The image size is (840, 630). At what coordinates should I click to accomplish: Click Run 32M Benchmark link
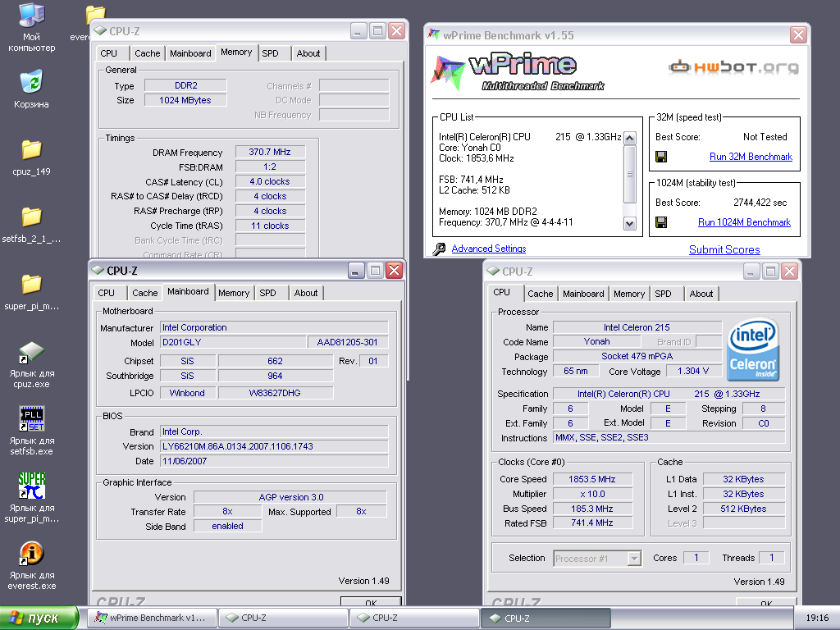tap(751, 157)
